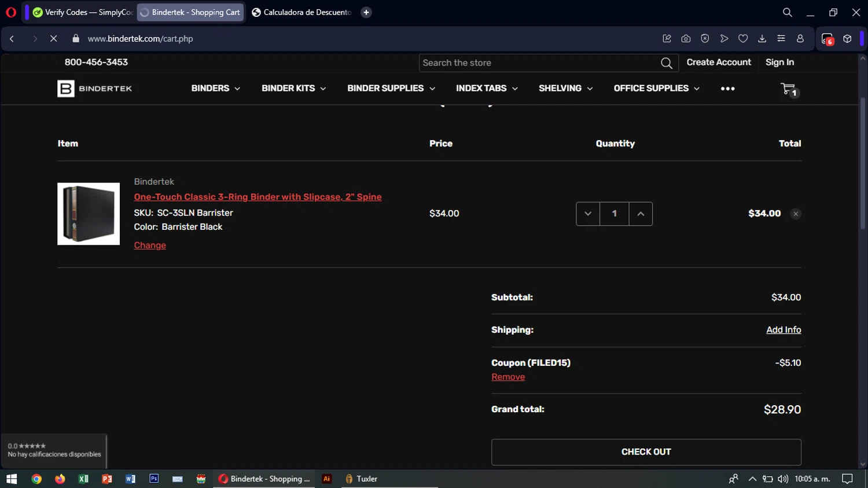
Task: Click the ratings widget with 0.0 stars
Action: click(54, 450)
